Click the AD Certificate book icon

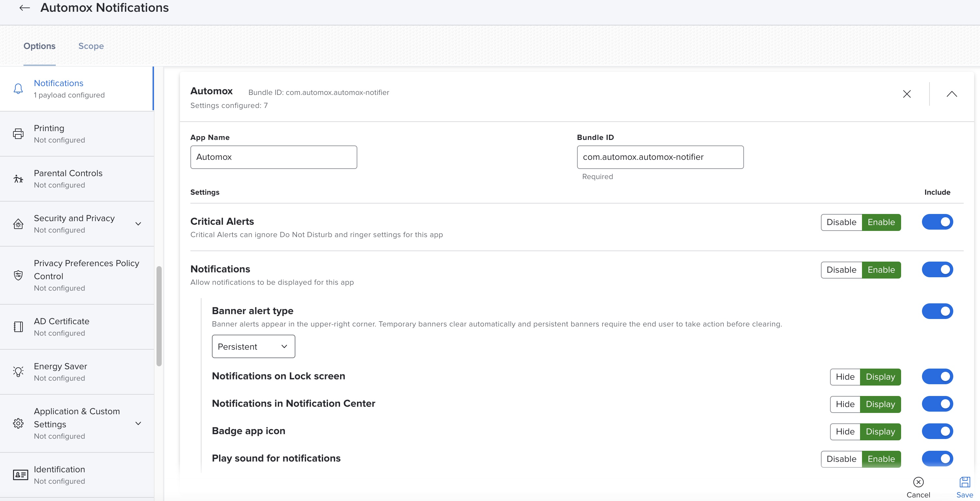18,326
